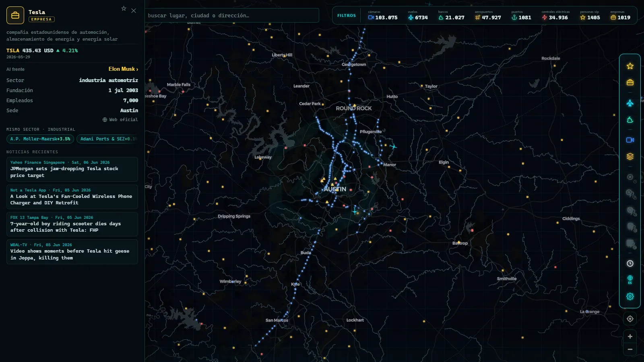
Task: Open A.P. Moller-Maersk company chip
Action: (40, 139)
